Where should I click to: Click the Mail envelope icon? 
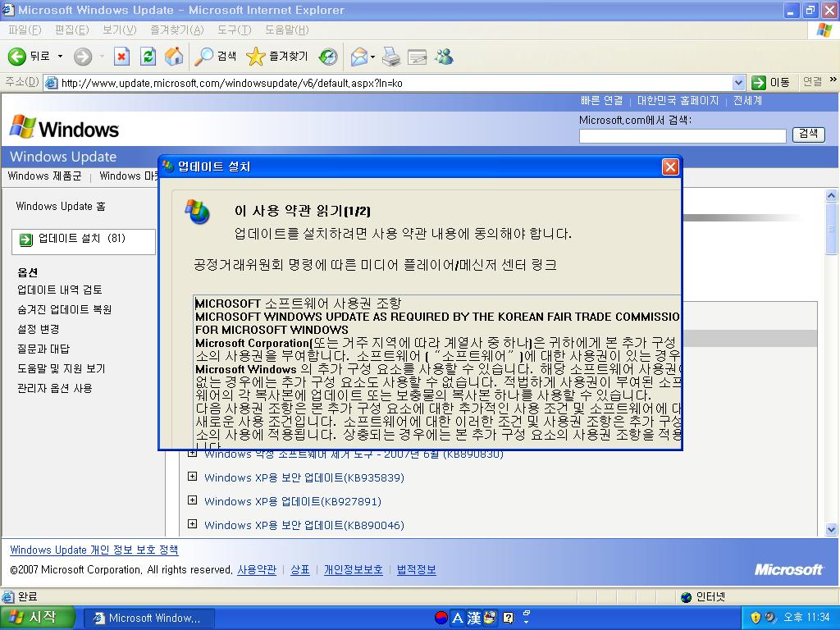pos(359,57)
